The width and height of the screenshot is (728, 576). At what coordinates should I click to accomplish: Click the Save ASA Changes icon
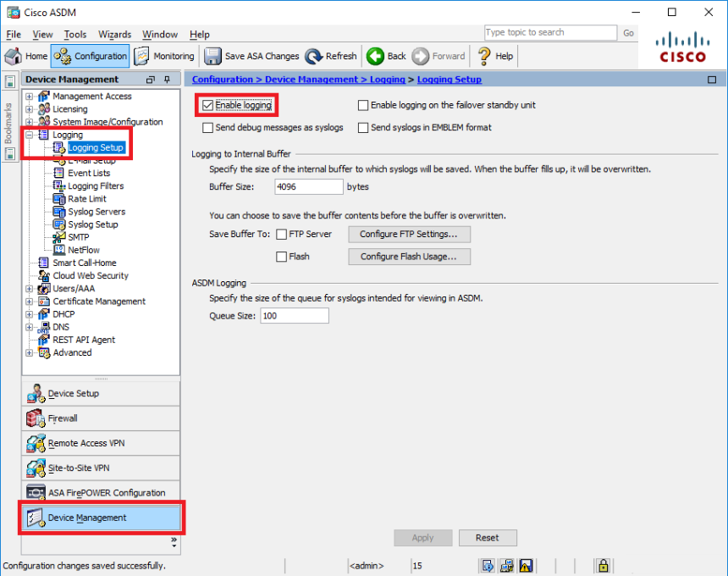(212, 56)
